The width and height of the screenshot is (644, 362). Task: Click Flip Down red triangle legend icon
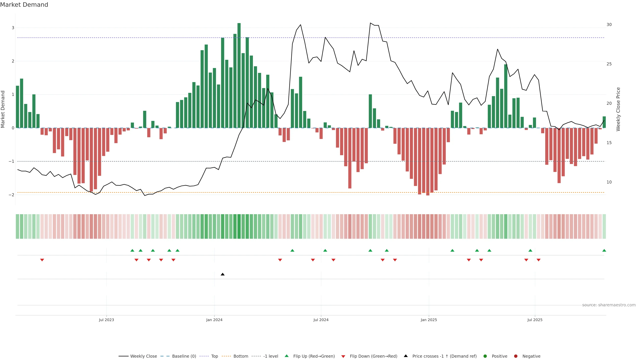pyautogui.click(x=343, y=356)
